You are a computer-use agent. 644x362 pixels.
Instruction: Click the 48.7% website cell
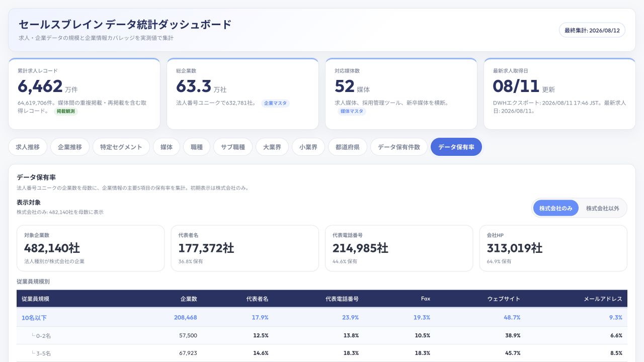pos(512,317)
